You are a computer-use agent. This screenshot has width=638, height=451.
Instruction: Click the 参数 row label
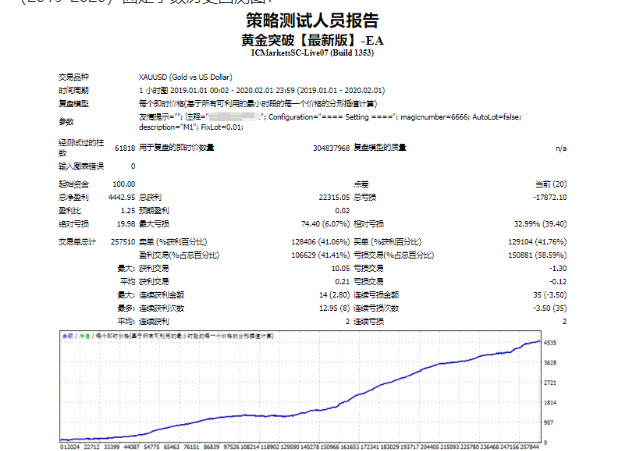66,122
